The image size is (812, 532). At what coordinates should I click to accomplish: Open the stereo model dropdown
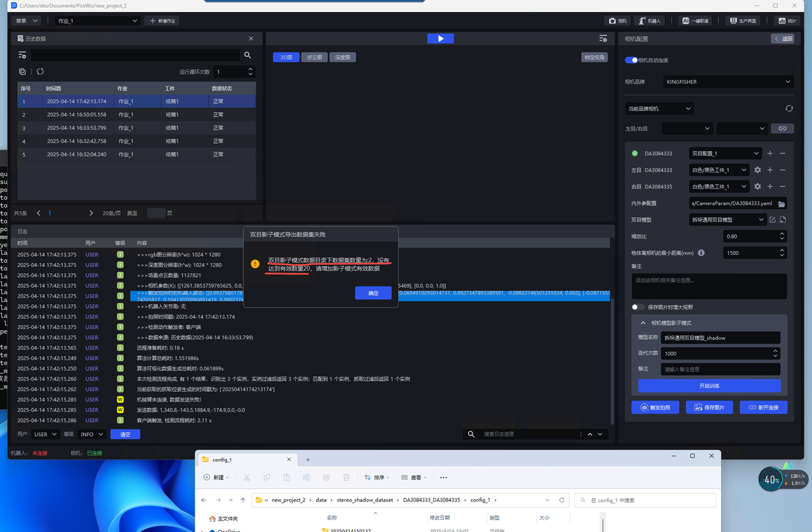(727, 220)
